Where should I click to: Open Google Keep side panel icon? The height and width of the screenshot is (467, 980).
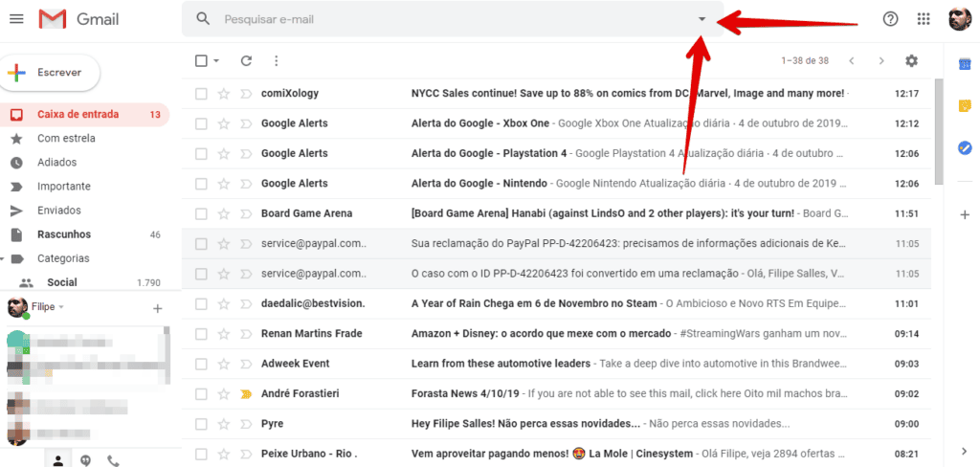[x=965, y=105]
